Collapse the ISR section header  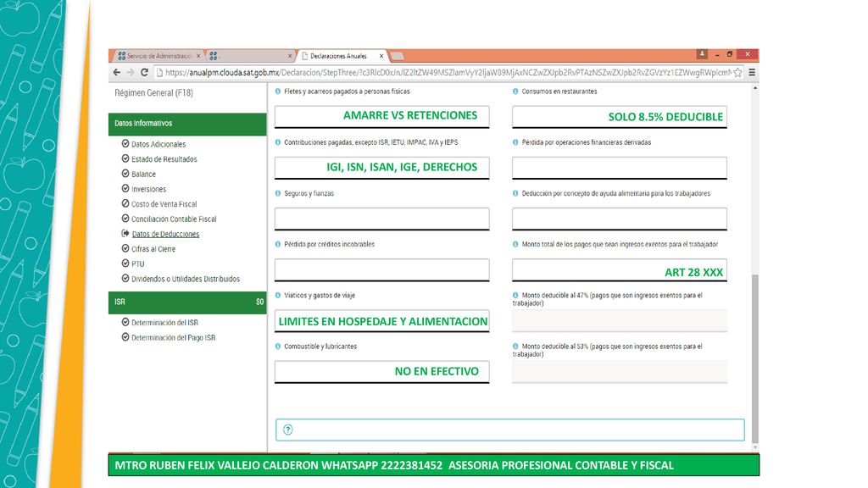[187, 302]
